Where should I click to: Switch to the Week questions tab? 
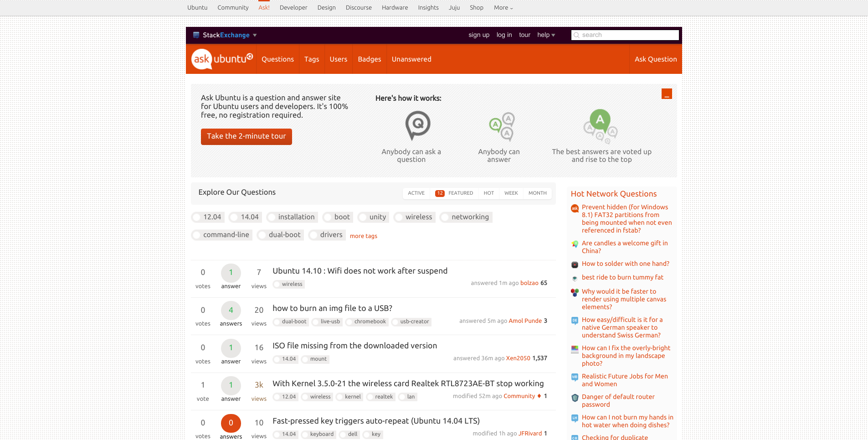pyautogui.click(x=511, y=193)
